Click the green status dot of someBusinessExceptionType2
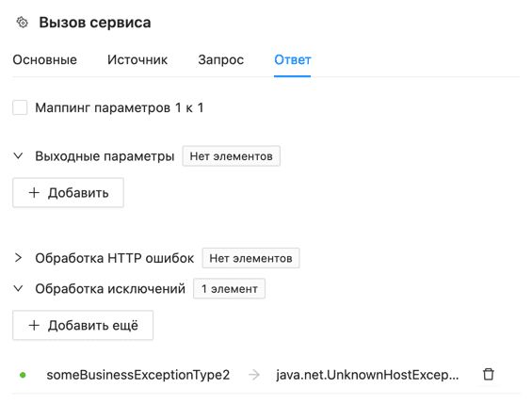This screenshot has width=532, height=404. click(23, 375)
